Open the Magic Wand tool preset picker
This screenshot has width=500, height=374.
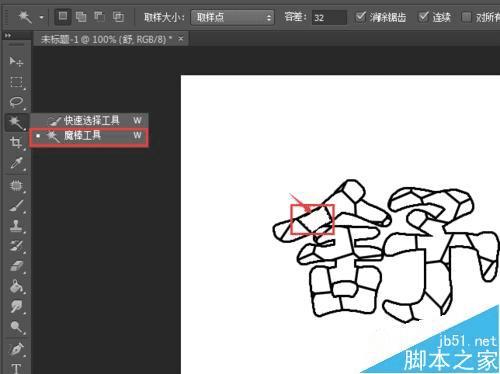(42, 17)
